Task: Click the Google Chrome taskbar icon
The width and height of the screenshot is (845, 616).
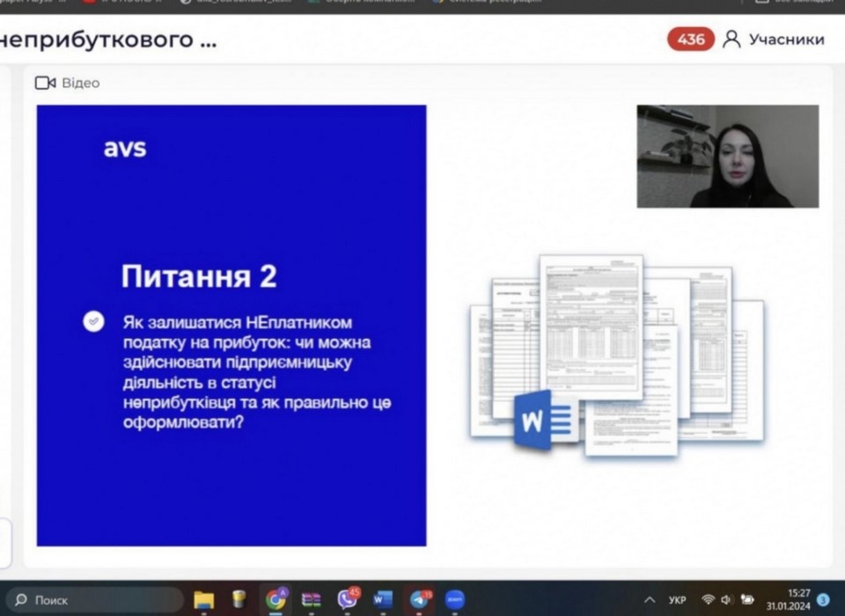Action: [276, 600]
